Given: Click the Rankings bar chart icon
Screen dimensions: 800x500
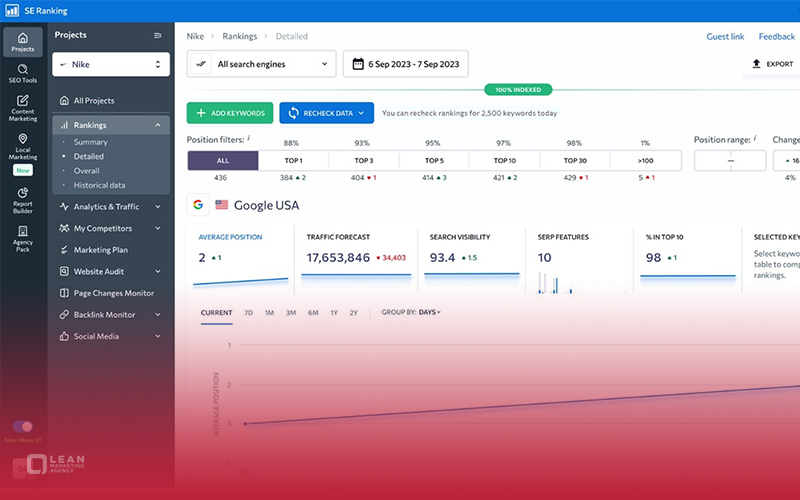Looking at the screenshot, I should [64, 125].
